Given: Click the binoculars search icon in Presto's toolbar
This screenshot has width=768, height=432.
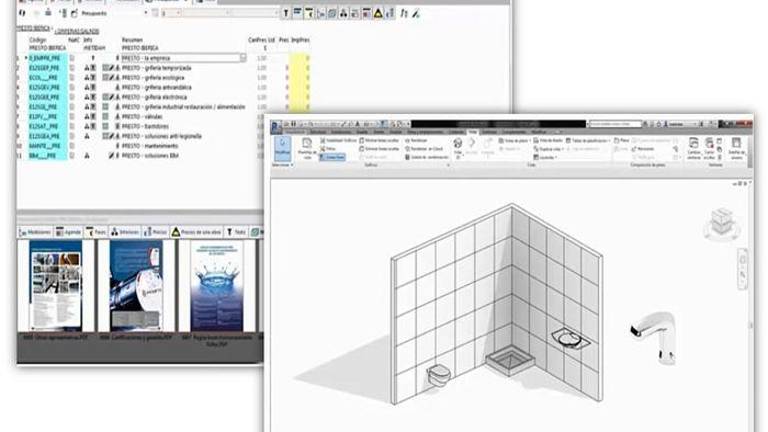Looking at the screenshot, I should tap(22, 13).
